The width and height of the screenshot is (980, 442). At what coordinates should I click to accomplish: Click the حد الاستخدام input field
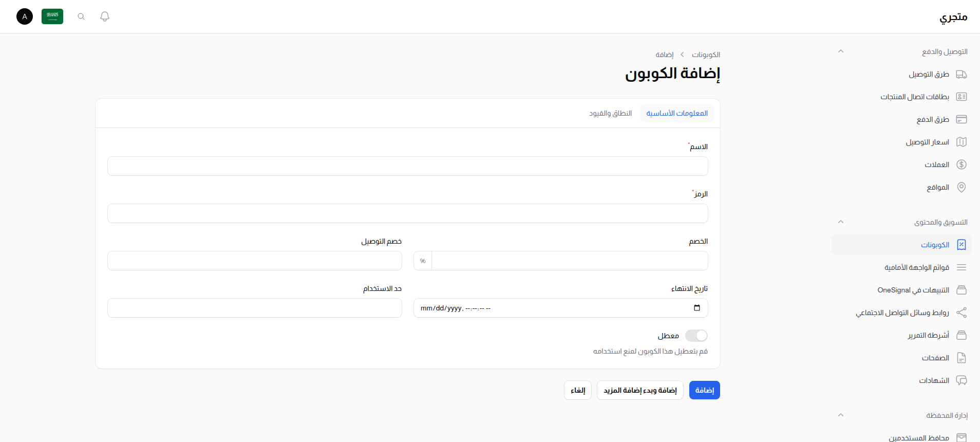tap(254, 307)
